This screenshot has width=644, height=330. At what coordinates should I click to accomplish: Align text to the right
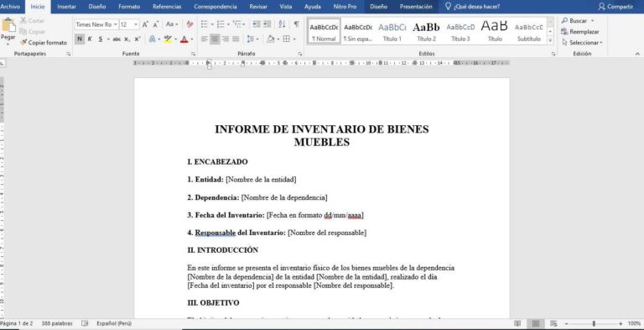click(x=225, y=39)
